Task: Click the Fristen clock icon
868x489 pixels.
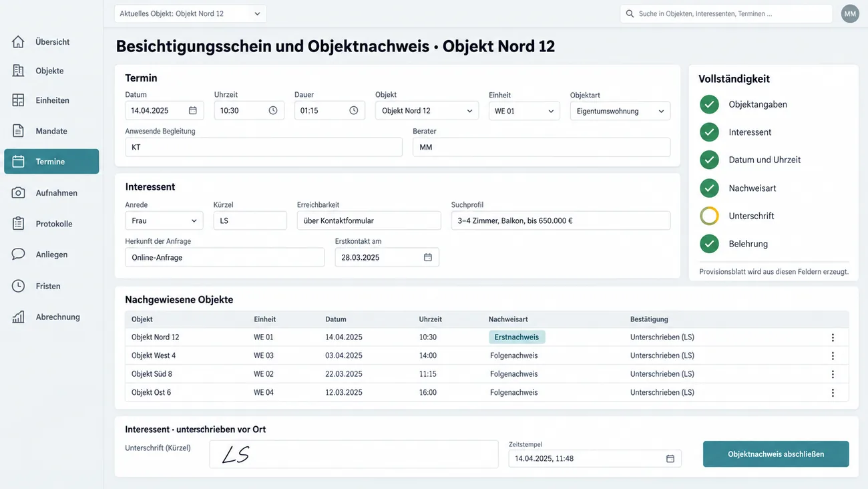Action: (x=19, y=286)
